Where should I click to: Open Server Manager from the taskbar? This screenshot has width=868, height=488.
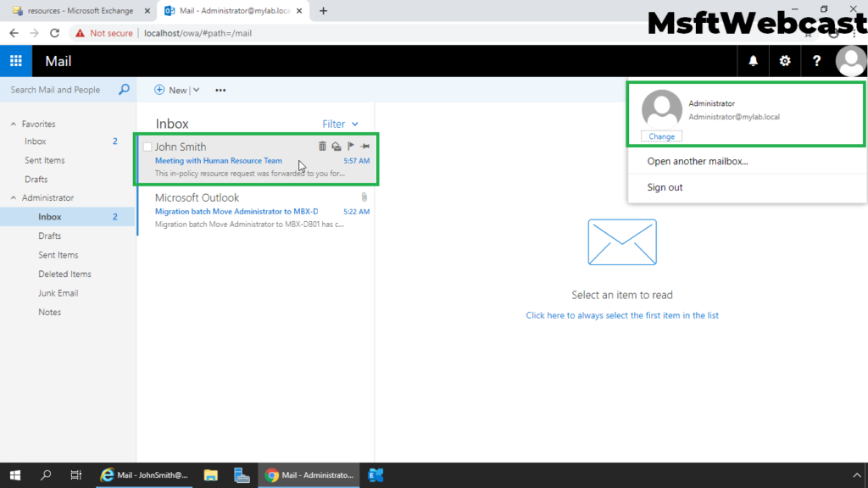point(242,475)
